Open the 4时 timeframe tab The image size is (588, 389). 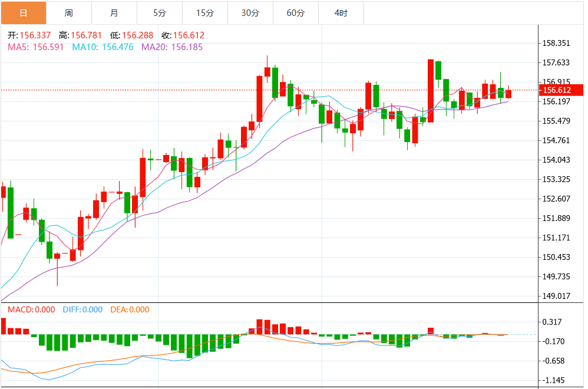point(341,13)
